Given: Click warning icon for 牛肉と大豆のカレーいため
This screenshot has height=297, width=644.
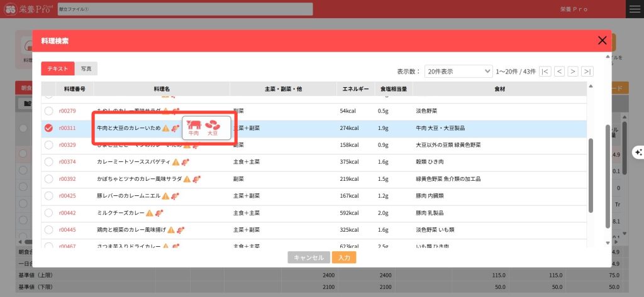Looking at the screenshot, I should pyautogui.click(x=165, y=128).
